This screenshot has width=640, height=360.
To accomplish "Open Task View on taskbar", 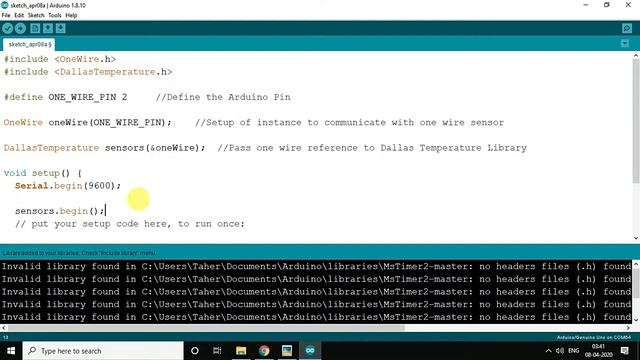I will tap(217, 351).
